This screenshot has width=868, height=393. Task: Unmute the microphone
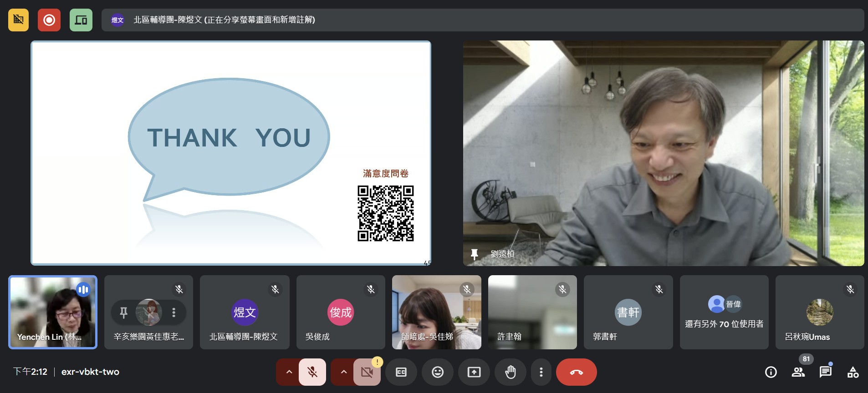[x=312, y=372]
